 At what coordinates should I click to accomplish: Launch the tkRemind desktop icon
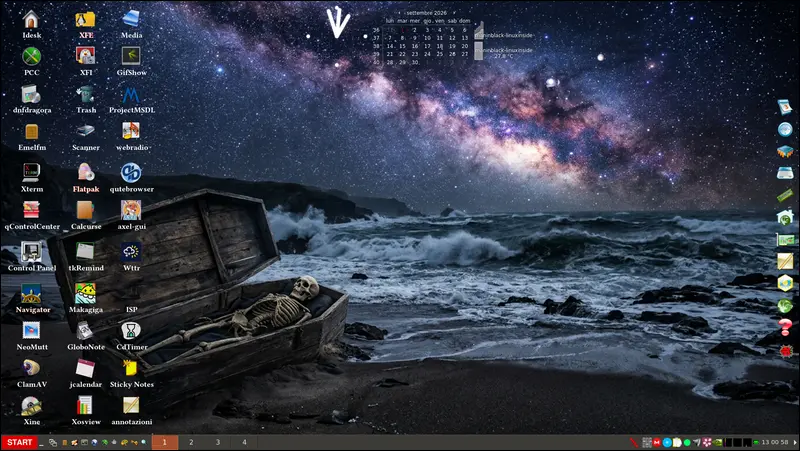pos(85,252)
